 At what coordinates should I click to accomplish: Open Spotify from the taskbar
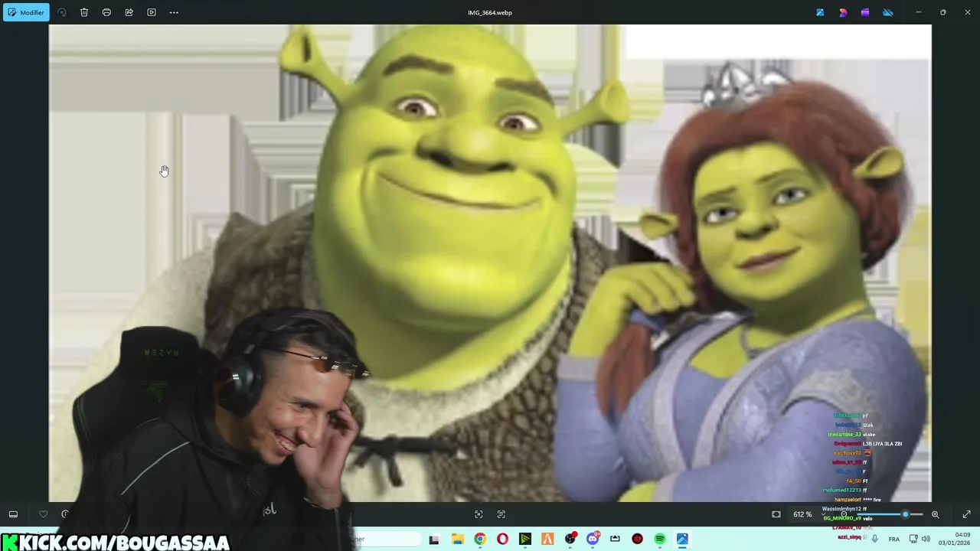click(660, 539)
